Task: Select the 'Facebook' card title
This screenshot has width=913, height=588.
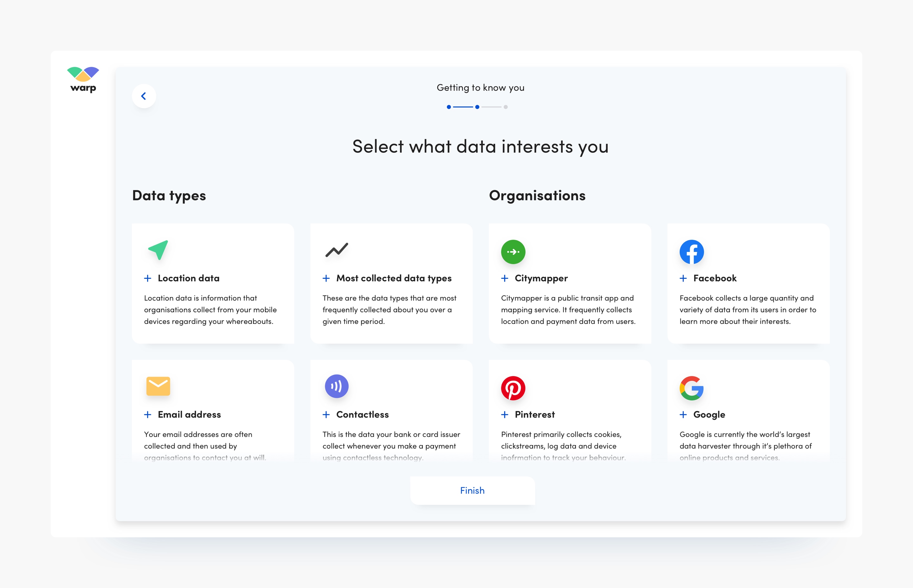Action: tap(715, 278)
